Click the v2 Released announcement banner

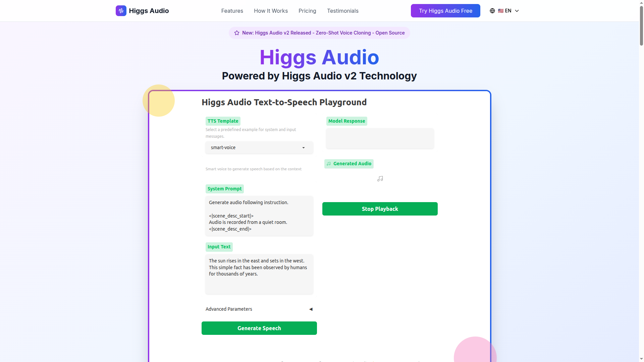click(x=319, y=33)
